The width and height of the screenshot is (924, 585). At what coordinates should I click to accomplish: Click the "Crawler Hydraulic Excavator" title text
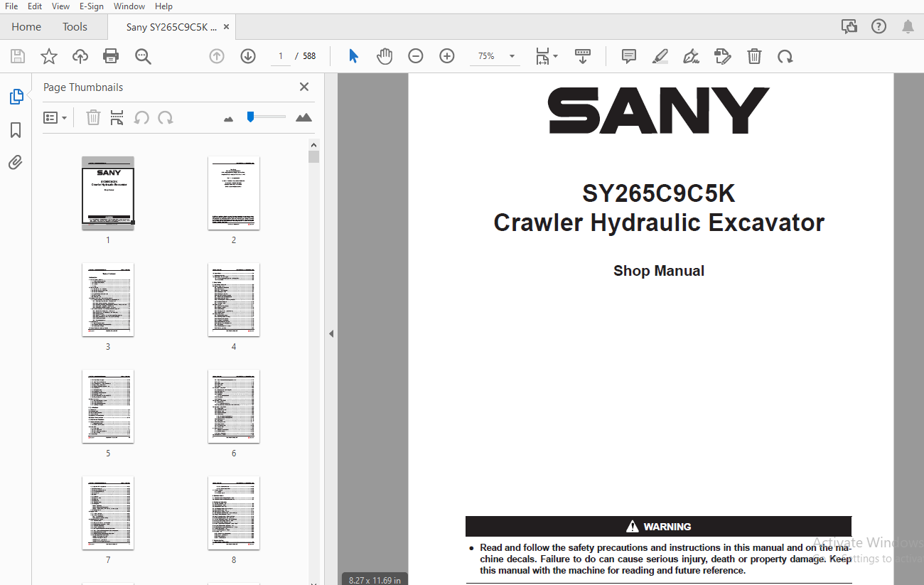(659, 222)
